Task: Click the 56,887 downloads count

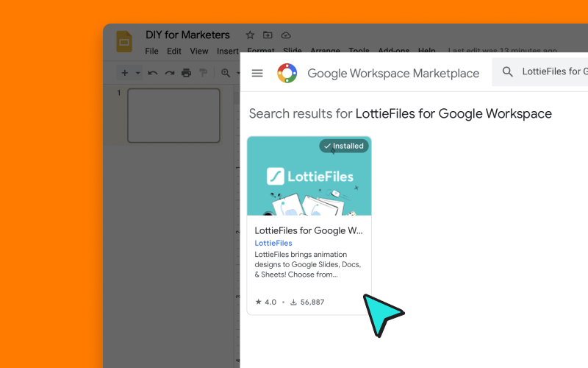Action: pyautogui.click(x=307, y=302)
